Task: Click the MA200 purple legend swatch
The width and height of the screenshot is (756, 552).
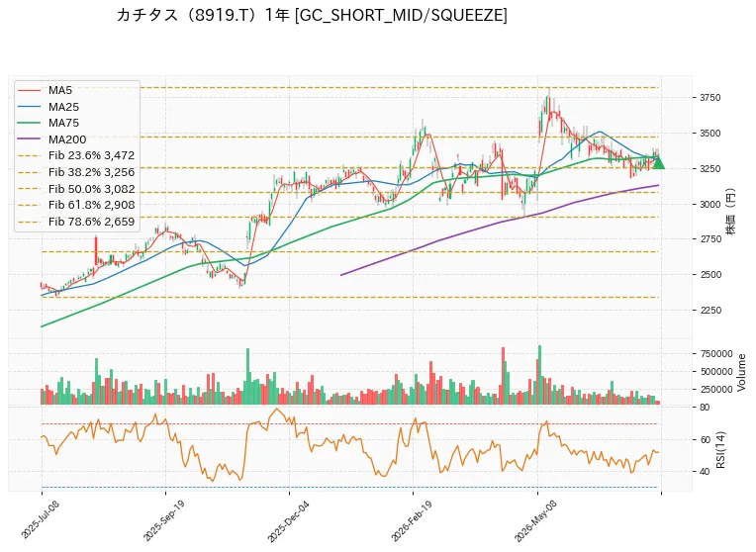Action: coord(29,139)
